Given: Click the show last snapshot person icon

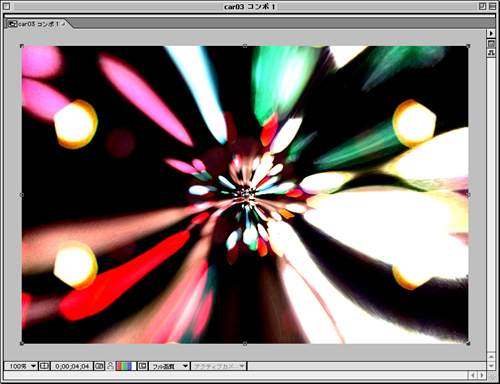Looking at the screenshot, I should click(111, 366).
